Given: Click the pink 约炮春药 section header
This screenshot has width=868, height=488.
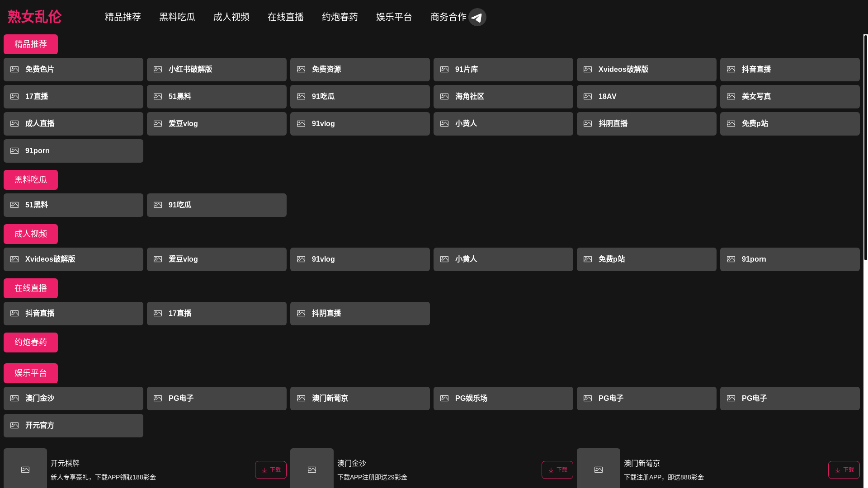Looking at the screenshot, I should point(31,343).
